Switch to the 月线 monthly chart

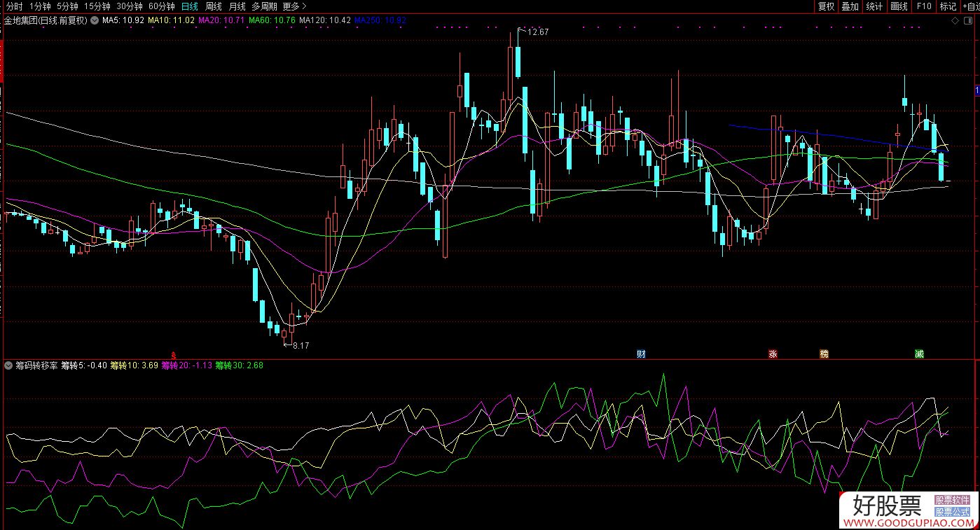(x=237, y=6)
